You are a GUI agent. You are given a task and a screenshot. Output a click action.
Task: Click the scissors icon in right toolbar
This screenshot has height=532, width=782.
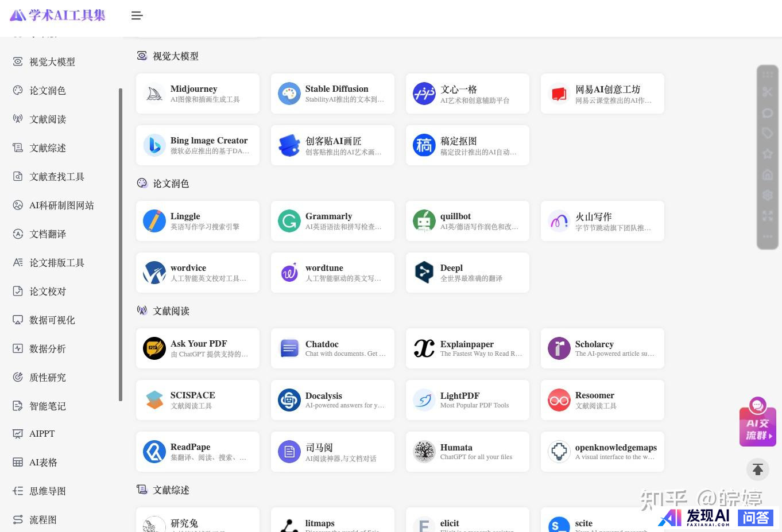pyautogui.click(x=768, y=92)
